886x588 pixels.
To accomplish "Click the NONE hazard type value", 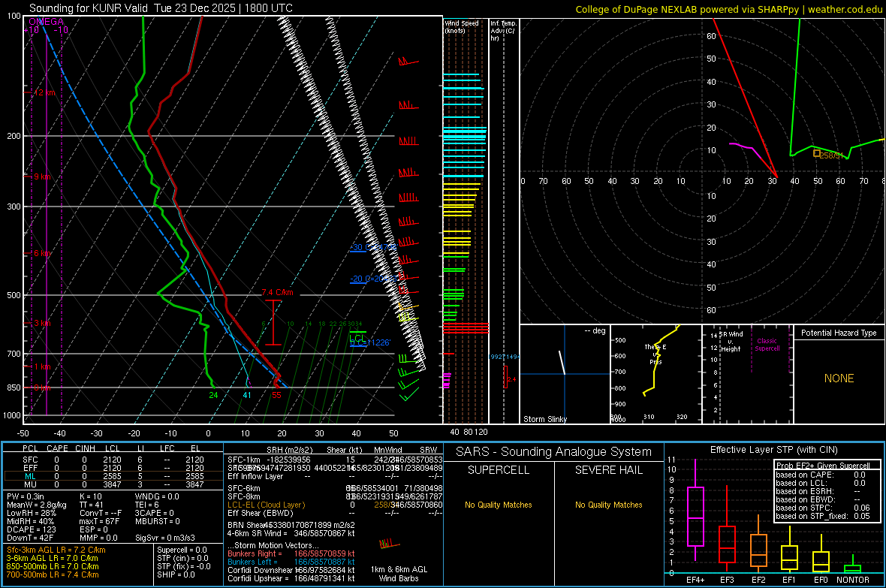I will click(839, 378).
